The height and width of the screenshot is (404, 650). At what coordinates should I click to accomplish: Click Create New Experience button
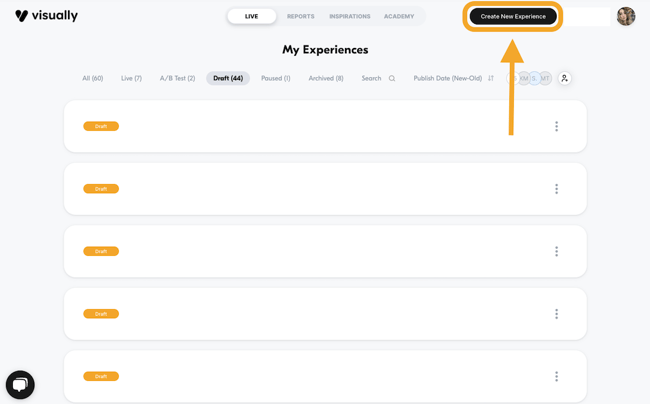513,16
